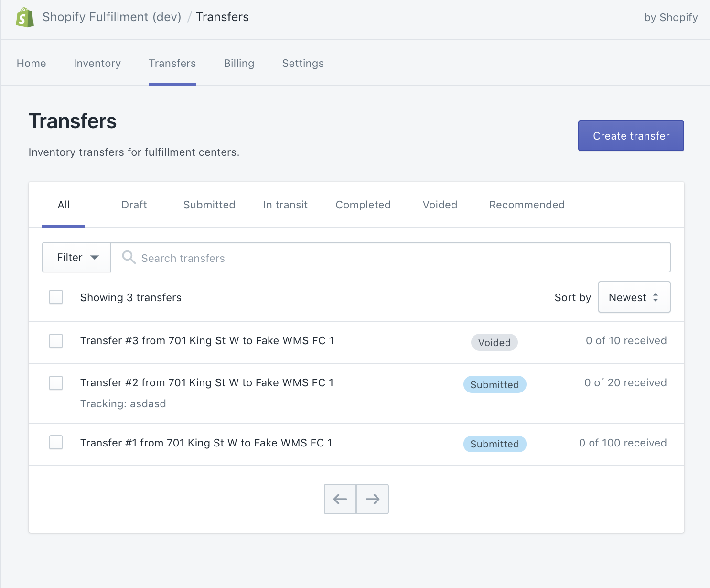Open the Billing navigation tab
This screenshot has height=588, width=710.
pos(239,63)
